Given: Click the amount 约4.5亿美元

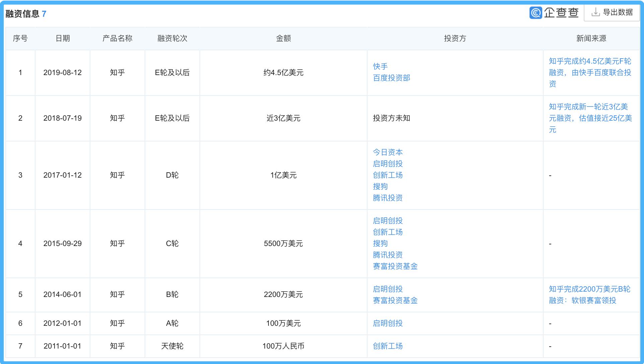Looking at the screenshot, I should [284, 73].
